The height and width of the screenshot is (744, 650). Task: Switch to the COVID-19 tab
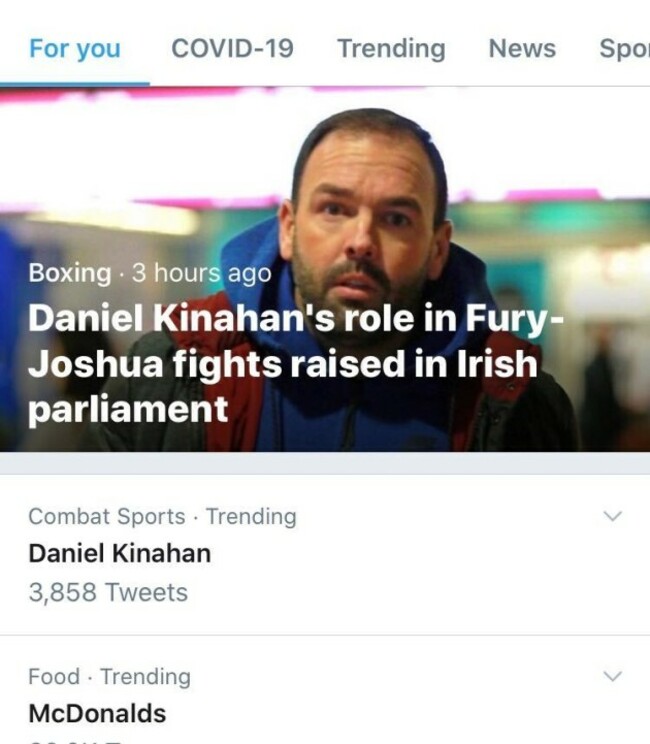point(232,48)
